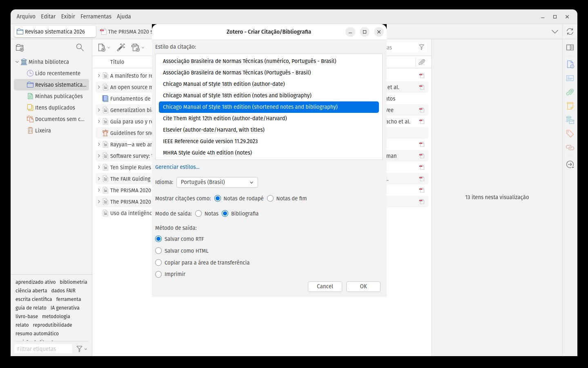The height and width of the screenshot is (368, 588).
Task: Select Elsevier (author-date/Harvard, with titles) style
Action: pyautogui.click(x=269, y=130)
